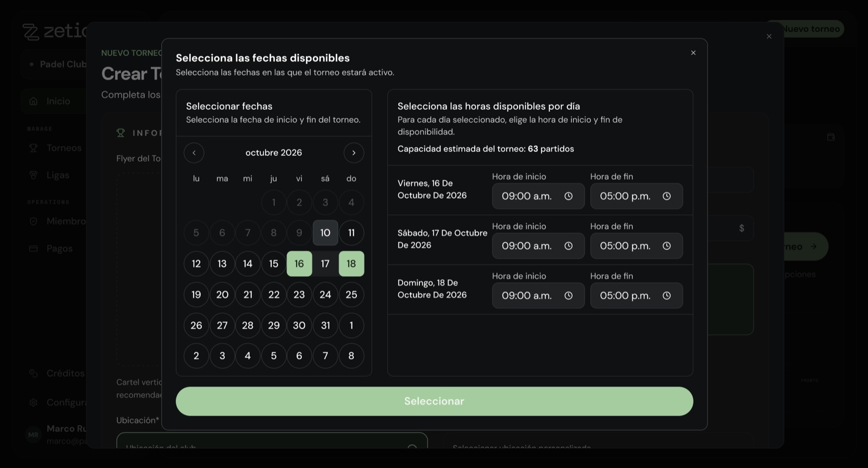The height and width of the screenshot is (468, 868).
Task: Click the Nuevo torneo button in header
Action: 805,29
